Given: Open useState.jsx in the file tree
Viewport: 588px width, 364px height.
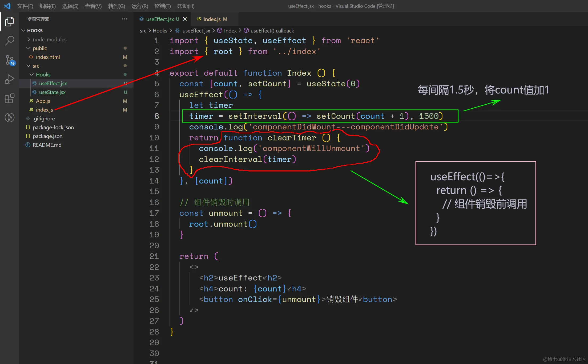Looking at the screenshot, I should coord(52,92).
